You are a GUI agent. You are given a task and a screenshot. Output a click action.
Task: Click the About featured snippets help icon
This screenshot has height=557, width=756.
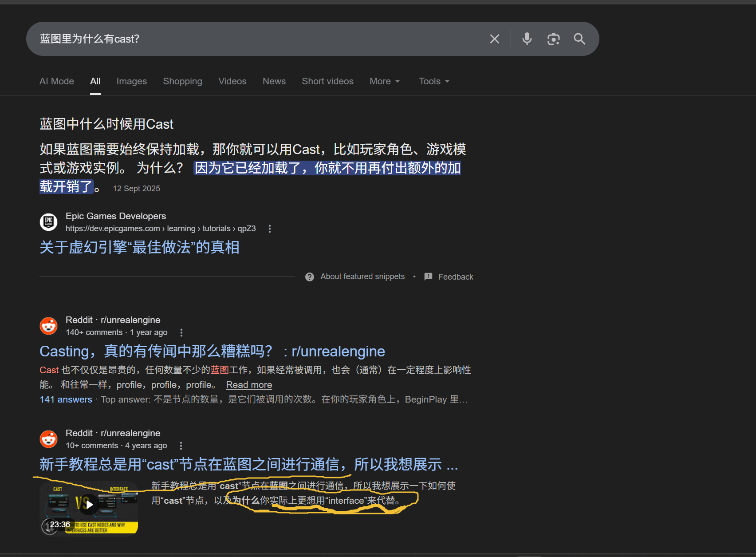point(310,277)
